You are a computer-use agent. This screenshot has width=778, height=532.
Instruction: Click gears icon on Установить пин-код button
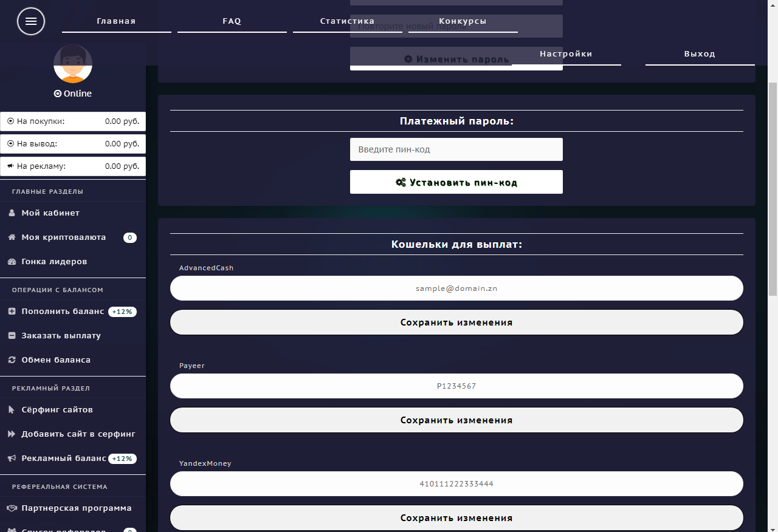point(401,182)
